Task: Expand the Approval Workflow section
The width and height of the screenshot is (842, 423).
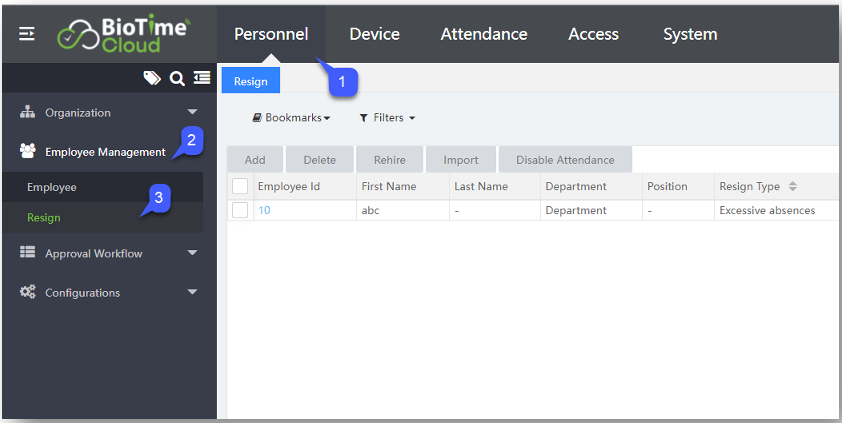Action: pyautogui.click(x=193, y=253)
